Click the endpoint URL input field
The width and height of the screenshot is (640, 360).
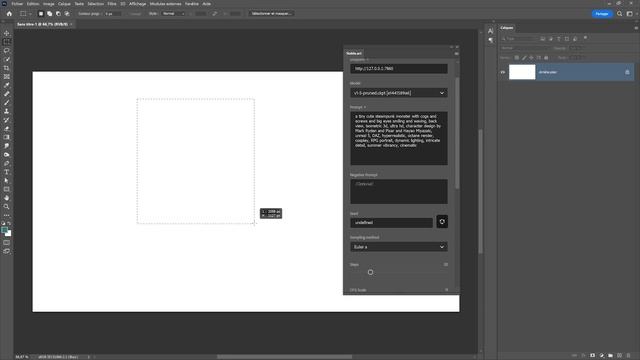(x=399, y=69)
